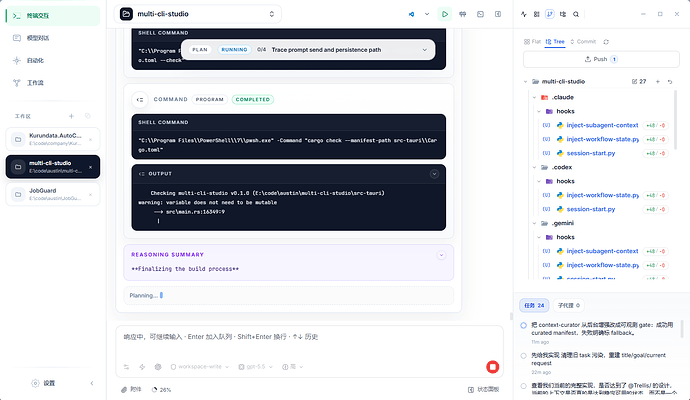Click the green Run play button
Screen dimensions: 690x400
pos(444,14)
